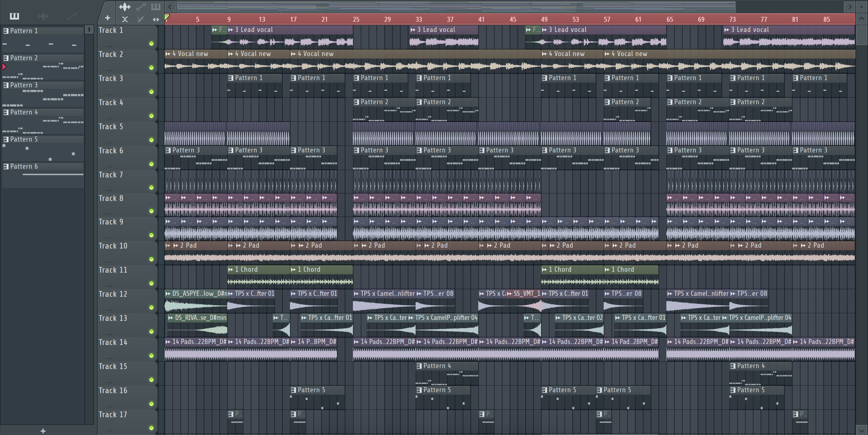Open first Pattern 3 clip menu on Track 6

(x=168, y=151)
